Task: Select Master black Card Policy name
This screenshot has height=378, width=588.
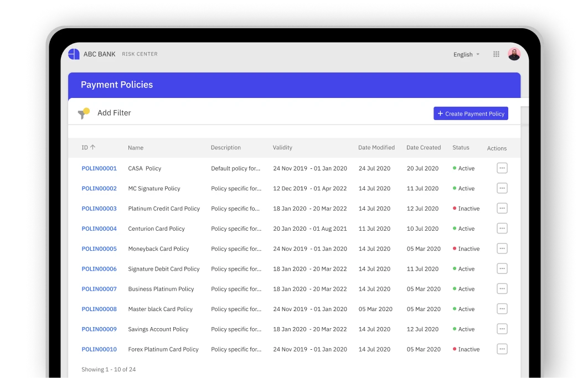Action: [160, 309]
